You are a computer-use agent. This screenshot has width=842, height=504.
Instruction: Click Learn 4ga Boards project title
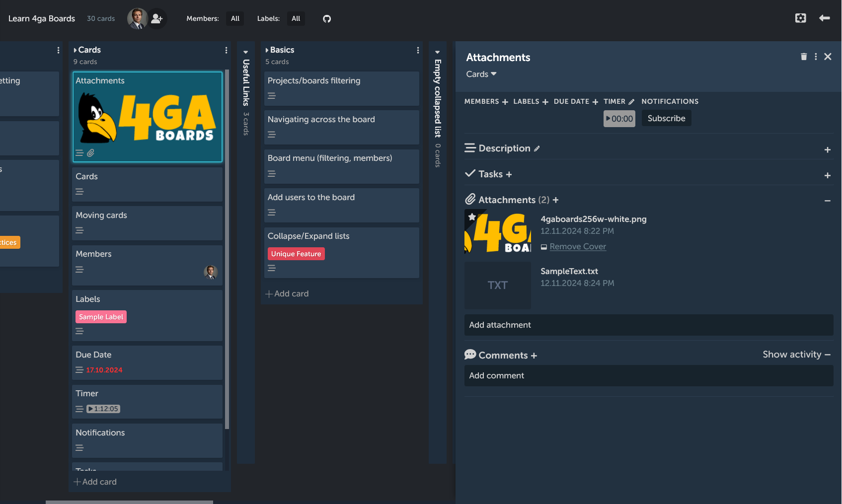pos(42,18)
